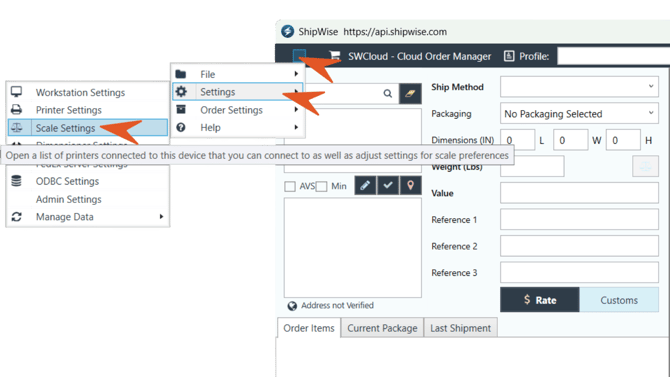Click the Profile icon
Screen dimensions: 670x377
tap(509, 56)
